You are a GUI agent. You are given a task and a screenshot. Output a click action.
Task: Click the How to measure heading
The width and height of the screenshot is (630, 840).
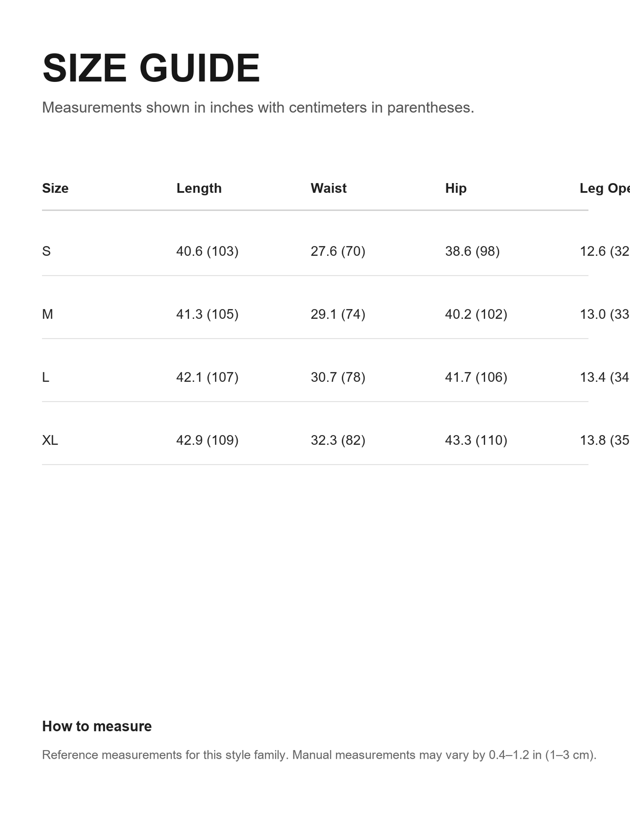[97, 726]
